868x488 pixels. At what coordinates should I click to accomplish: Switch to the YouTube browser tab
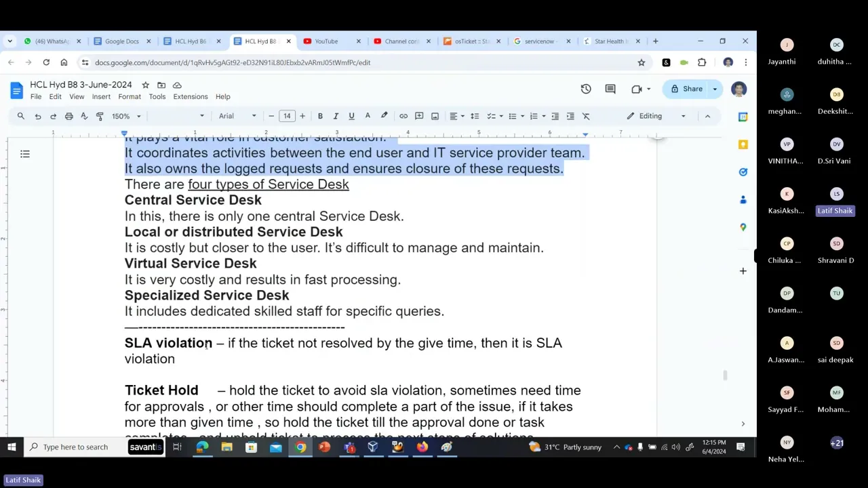[332, 41]
